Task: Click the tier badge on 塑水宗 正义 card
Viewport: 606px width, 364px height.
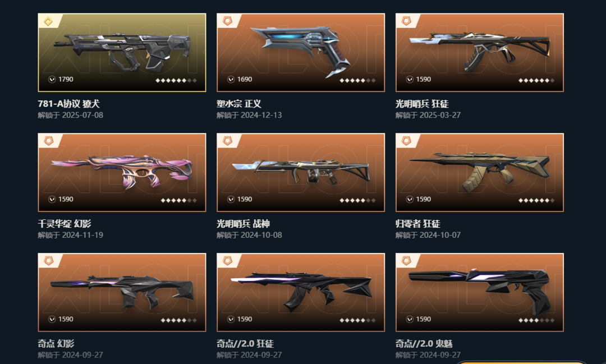Action: coord(227,21)
